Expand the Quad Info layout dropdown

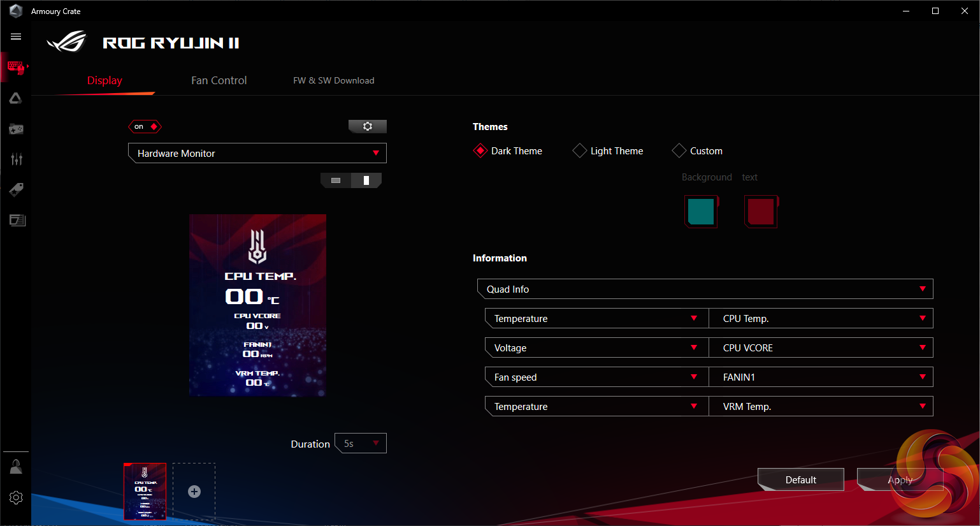(705, 289)
